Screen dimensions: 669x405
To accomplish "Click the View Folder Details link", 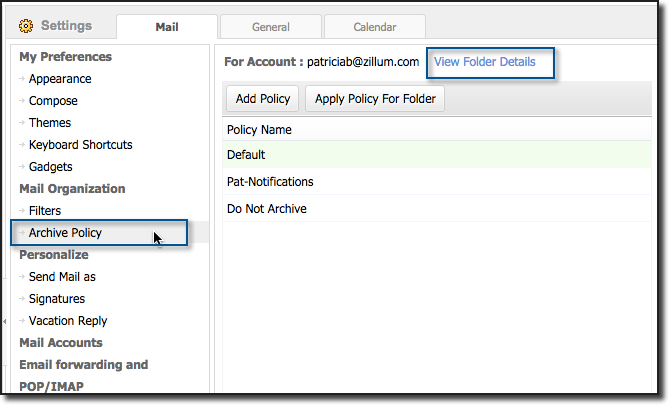I will (x=484, y=62).
